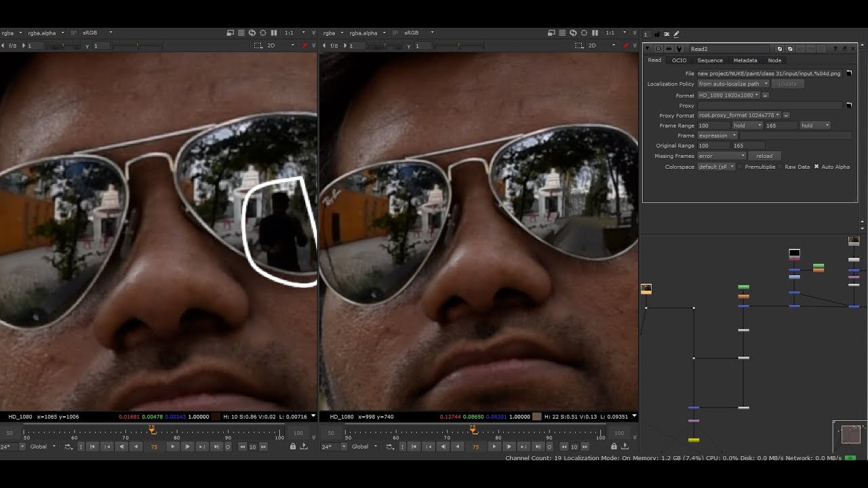Switch to the Sequence tab
This screenshot has height=488, width=868.
click(710, 60)
